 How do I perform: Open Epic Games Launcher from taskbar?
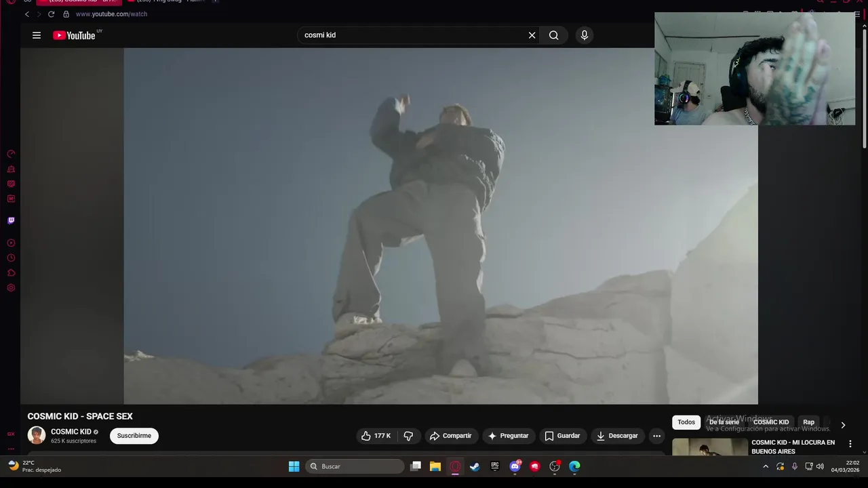tap(495, 466)
